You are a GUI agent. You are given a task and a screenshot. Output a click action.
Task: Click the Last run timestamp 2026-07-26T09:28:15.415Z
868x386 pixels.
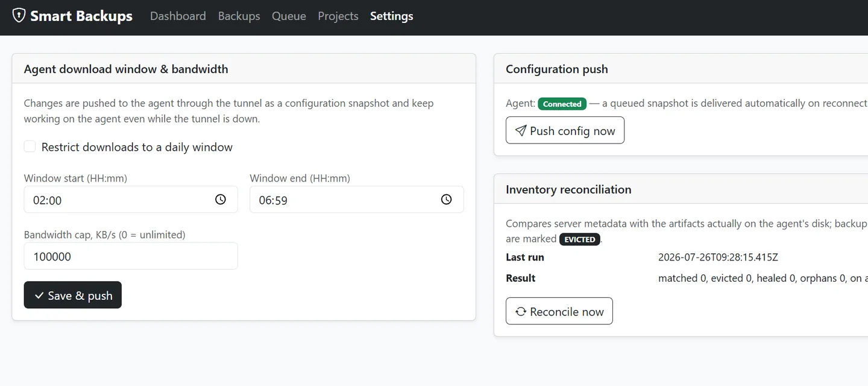click(x=719, y=258)
